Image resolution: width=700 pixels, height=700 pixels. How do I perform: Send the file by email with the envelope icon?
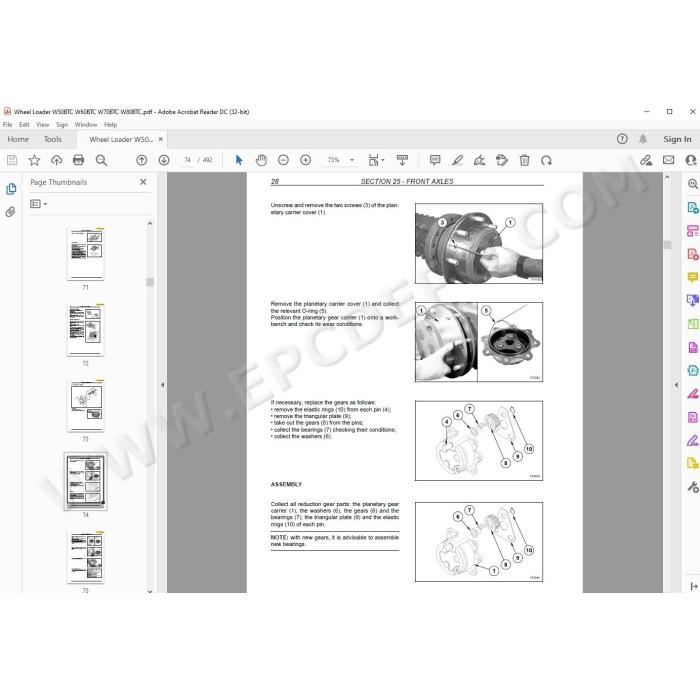pyautogui.click(x=668, y=160)
